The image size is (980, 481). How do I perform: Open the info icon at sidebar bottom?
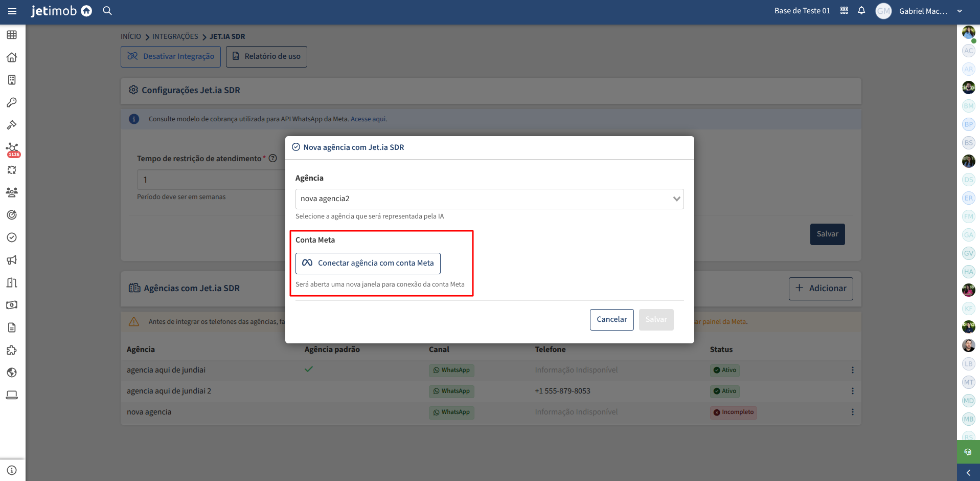click(x=12, y=470)
